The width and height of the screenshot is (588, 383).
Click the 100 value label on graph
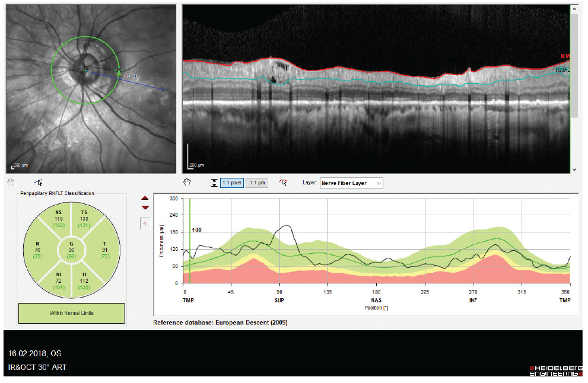click(x=196, y=229)
